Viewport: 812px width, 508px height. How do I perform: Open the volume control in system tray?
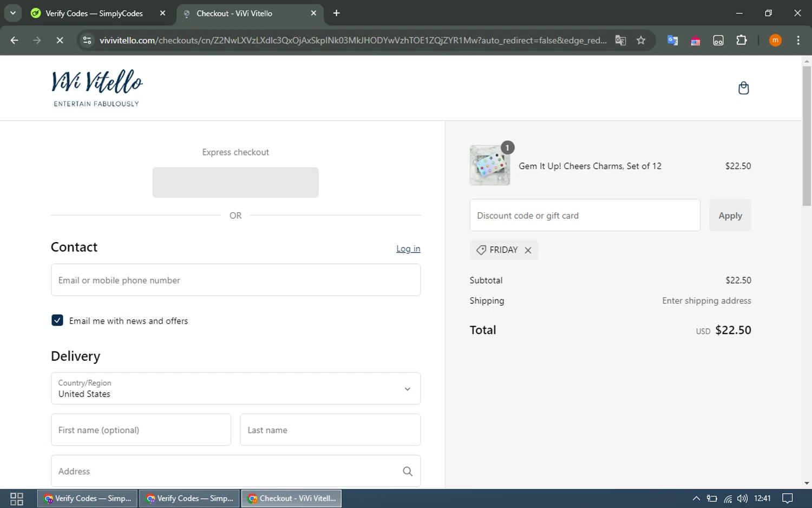tap(742, 499)
